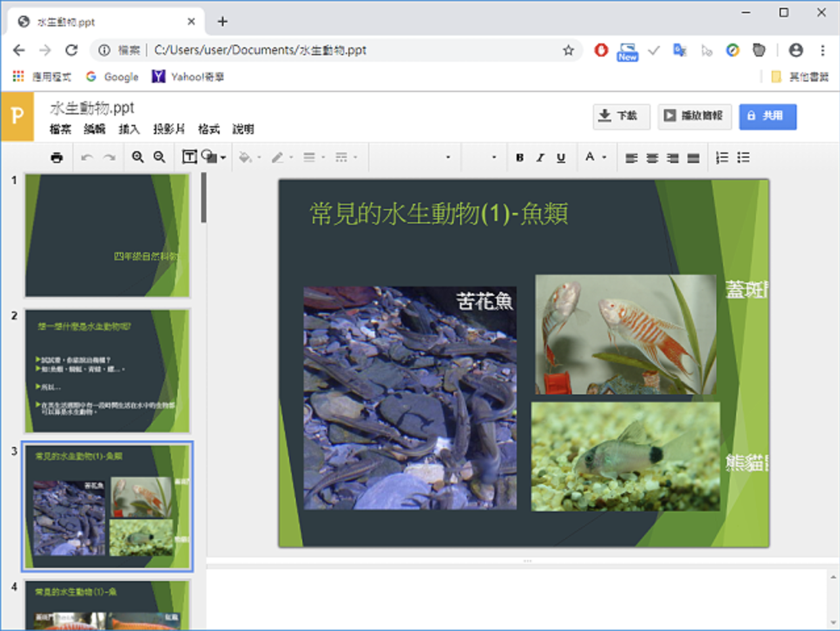Open the 檔案 menu
Image resolution: width=840 pixels, height=631 pixels.
pos(60,129)
